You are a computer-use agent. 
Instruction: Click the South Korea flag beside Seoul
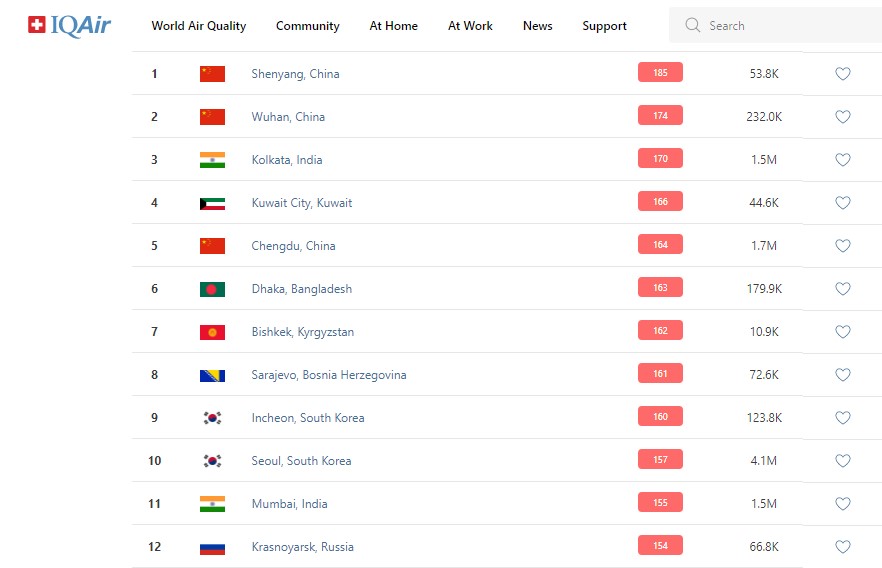212,461
